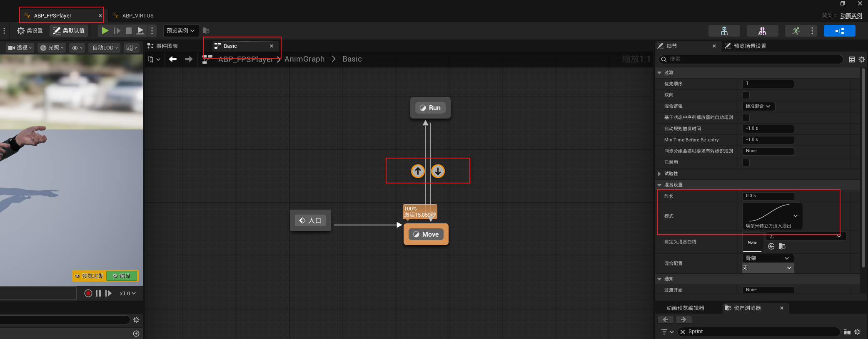Viewport: 868px width, 339px height.
Task: Select the Move state node
Action: point(426,234)
